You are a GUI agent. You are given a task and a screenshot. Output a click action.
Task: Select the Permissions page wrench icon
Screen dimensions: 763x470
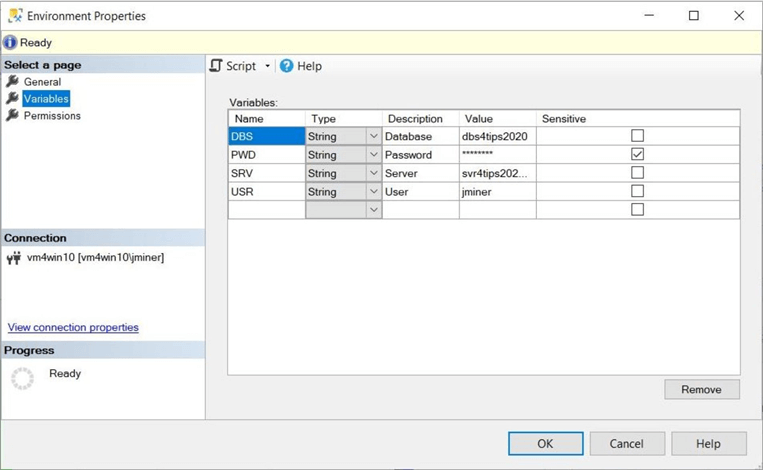[x=13, y=115]
